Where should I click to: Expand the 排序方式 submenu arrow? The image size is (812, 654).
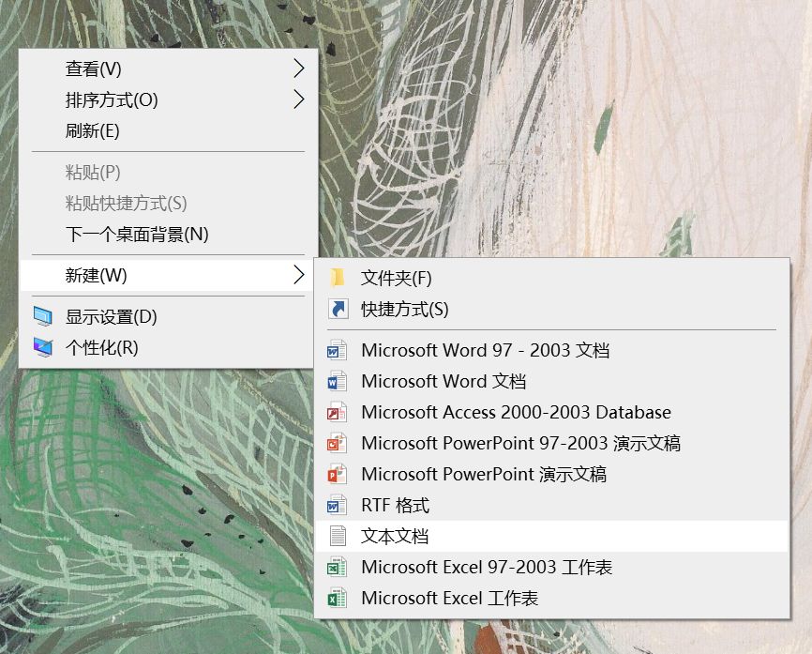[x=298, y=99]
